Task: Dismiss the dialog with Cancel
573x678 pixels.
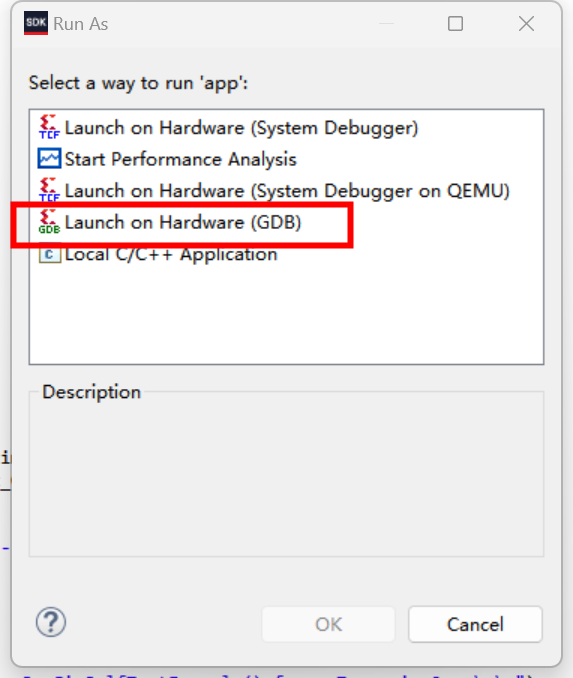Action: (475, 624)
